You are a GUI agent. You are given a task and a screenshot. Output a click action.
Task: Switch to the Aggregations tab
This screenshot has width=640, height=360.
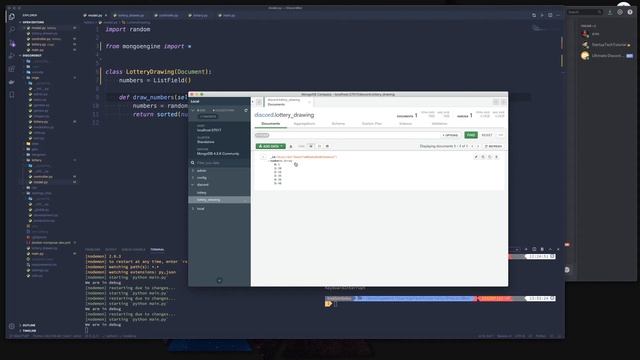tap(304, 124)
